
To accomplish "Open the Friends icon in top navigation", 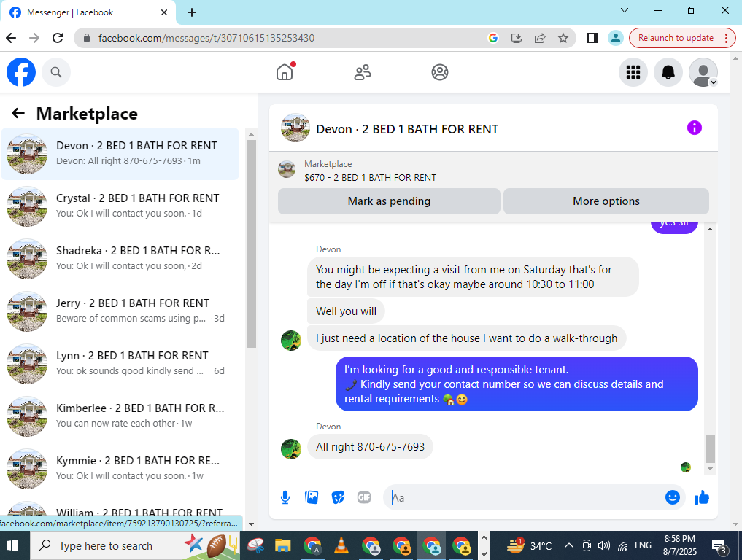I will click(x=363, y=72).
